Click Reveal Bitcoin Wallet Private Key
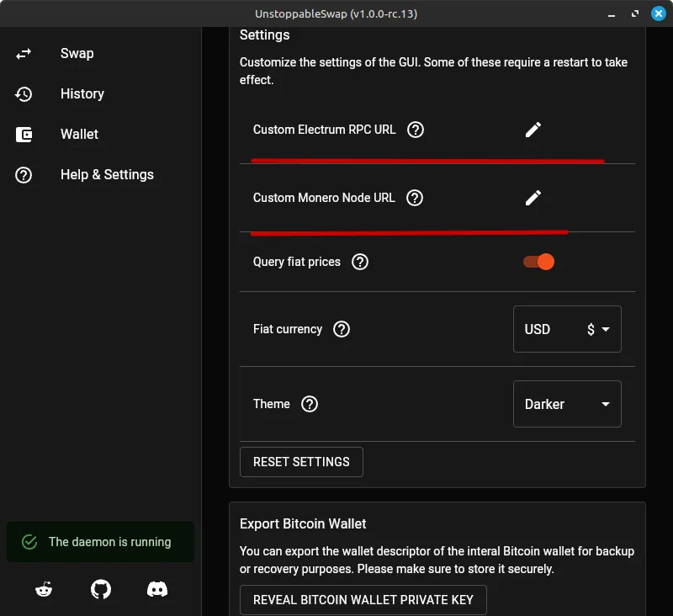 click(363, 600)
